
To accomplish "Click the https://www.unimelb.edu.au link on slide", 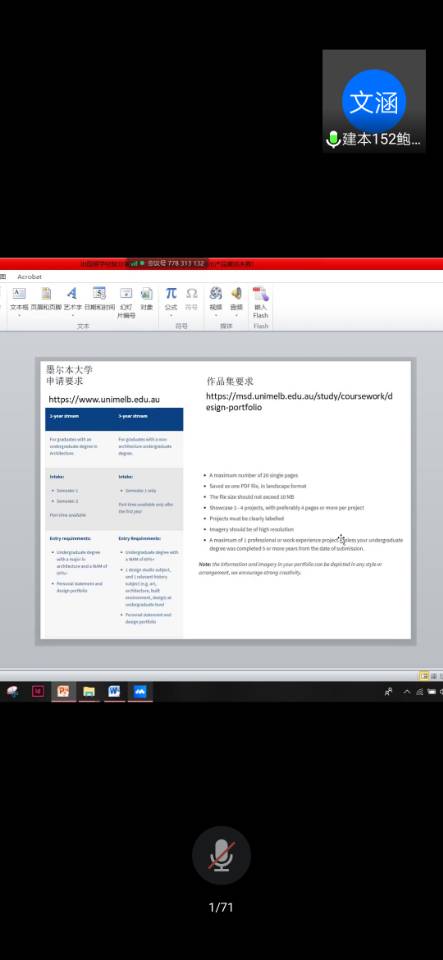I will click(x=104, y=399).
